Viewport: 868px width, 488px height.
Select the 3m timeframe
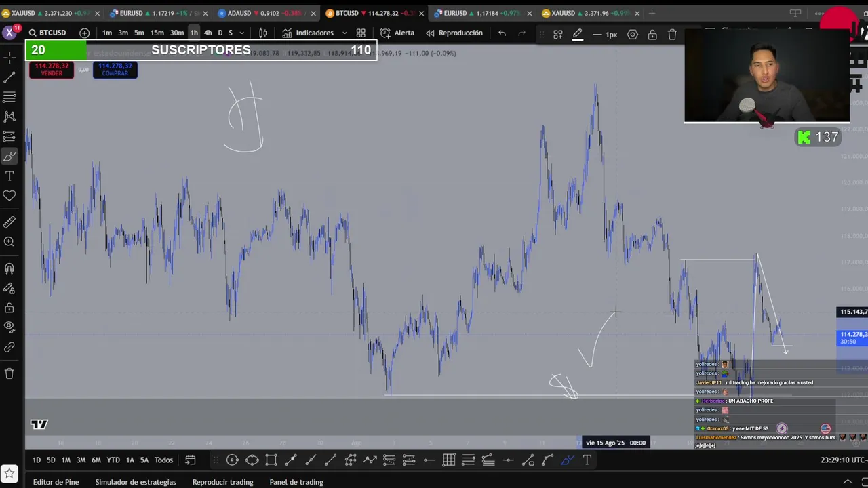point(123,33)
